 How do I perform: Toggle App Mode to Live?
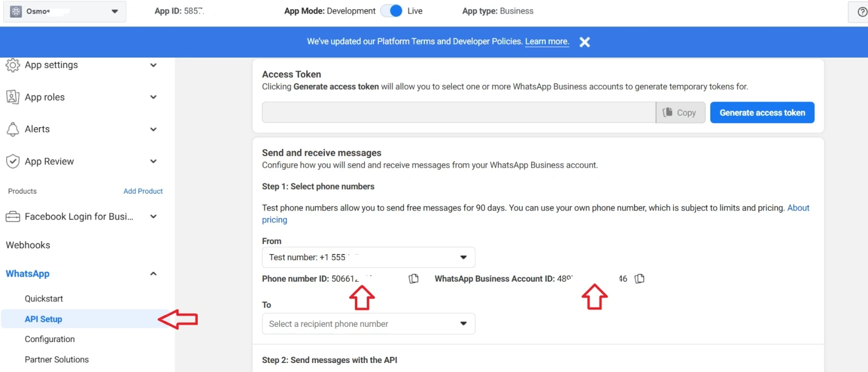click(391, 11)
